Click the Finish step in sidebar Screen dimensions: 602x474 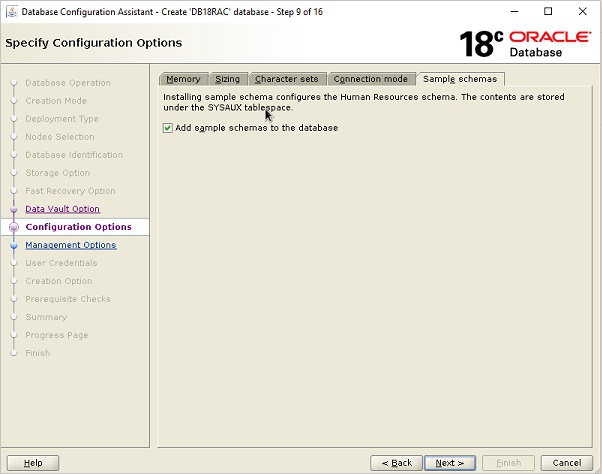click(38, 353)
